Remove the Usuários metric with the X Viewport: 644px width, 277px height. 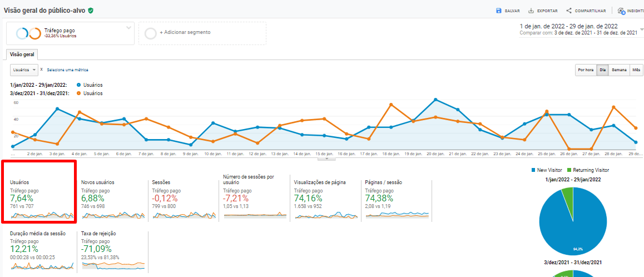(42, 70)
